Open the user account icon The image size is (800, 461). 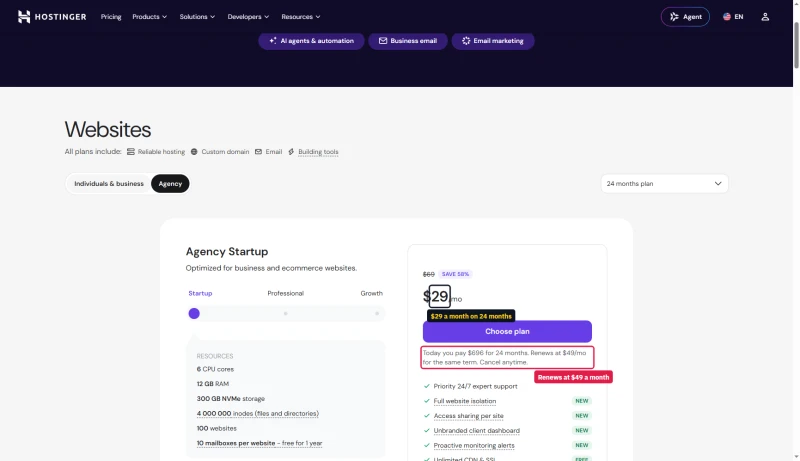[x=765, y=17]
